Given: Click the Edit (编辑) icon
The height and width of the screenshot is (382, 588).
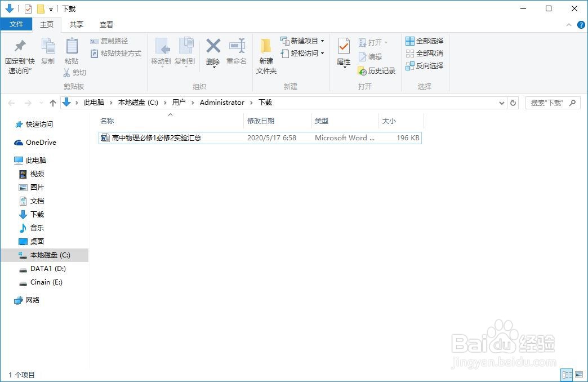Looking at the screenshot, I should pyautogui.click(x=362, y=57).
